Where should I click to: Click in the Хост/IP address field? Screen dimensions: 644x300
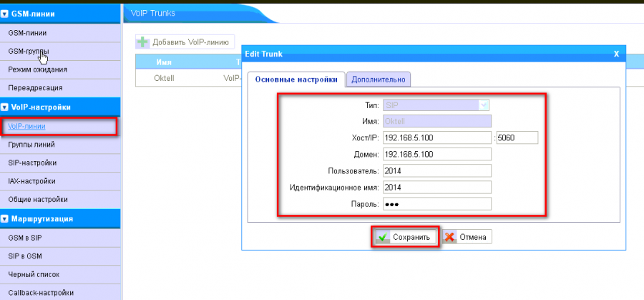point(437,137)
